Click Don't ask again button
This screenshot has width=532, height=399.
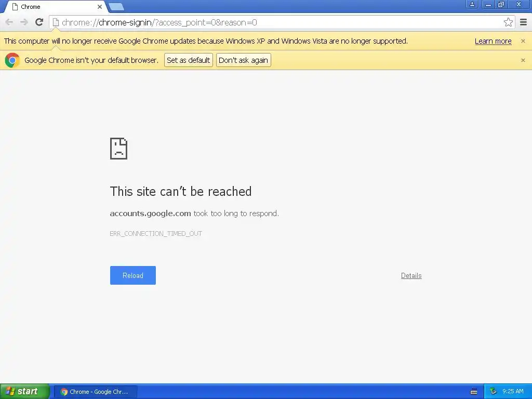pos(244,60)
